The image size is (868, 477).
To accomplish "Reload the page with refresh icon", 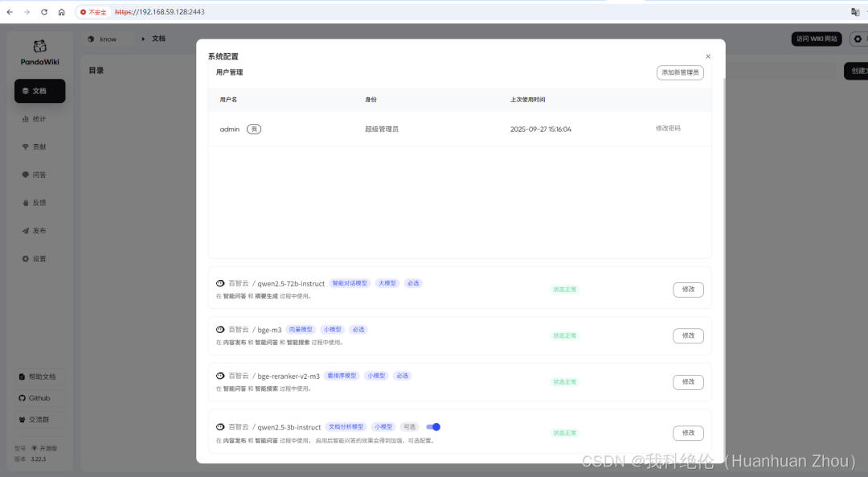I will coord(43,11).
